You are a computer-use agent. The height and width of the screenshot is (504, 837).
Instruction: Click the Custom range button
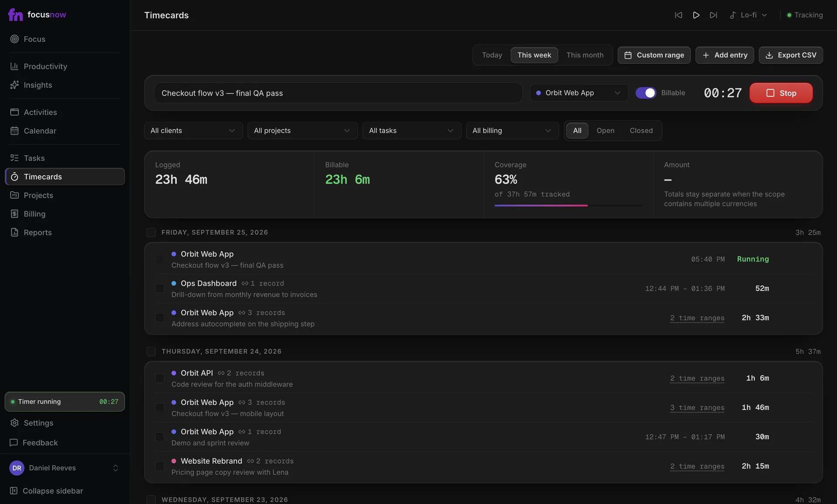(654, 55)
